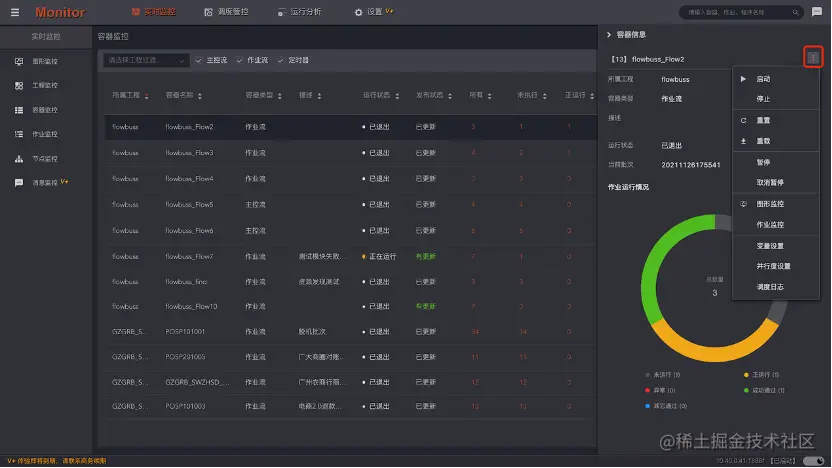This screenshot has height=468, width=832.
Task: Sort by the 未执行 column arrows
Action: [x=545, y=96]
